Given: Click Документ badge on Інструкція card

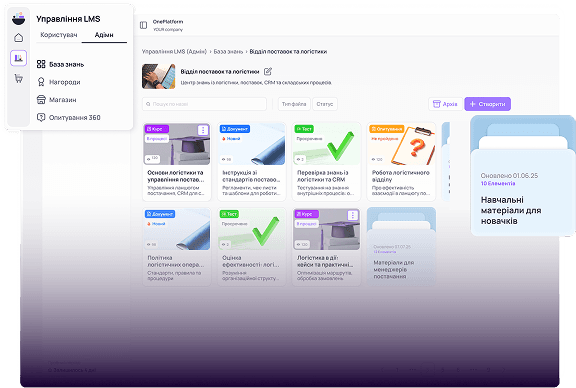Looking at the screenshot, I should click(x=235, y=129).
